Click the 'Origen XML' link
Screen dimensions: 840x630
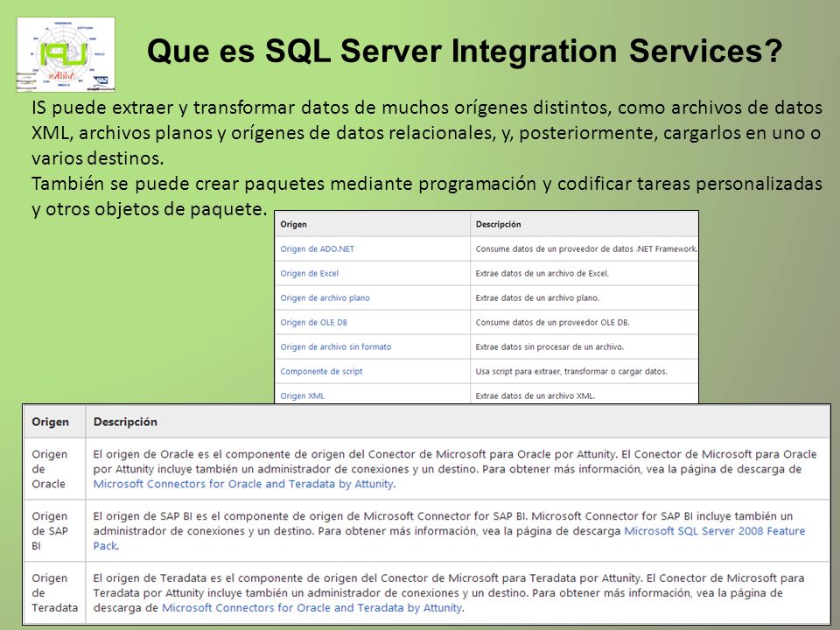[303, 396]
